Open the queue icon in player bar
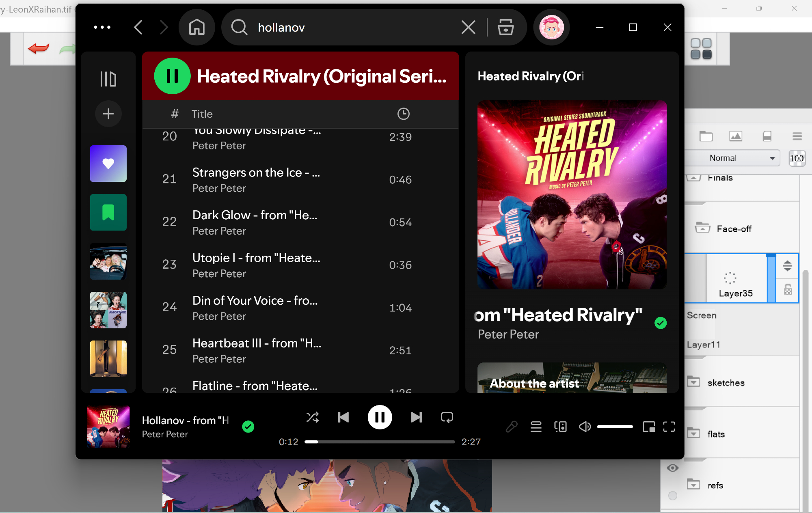This screenshot has height=513, width=812. tap(536, 427)
